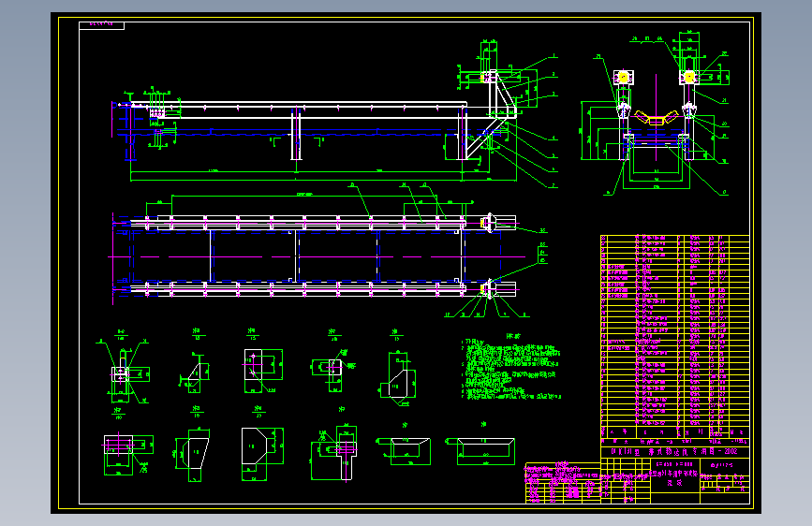The width and height of the screenshot is (812, 526).
Task: Select the green technical notes text block
Action: tap(510, 368)
